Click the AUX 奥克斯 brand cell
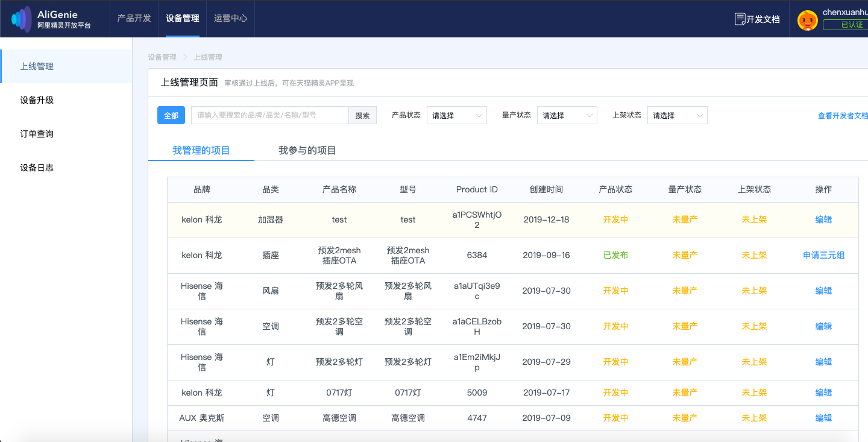Screen dimensions: 868x442 click(x=202, y=418)
